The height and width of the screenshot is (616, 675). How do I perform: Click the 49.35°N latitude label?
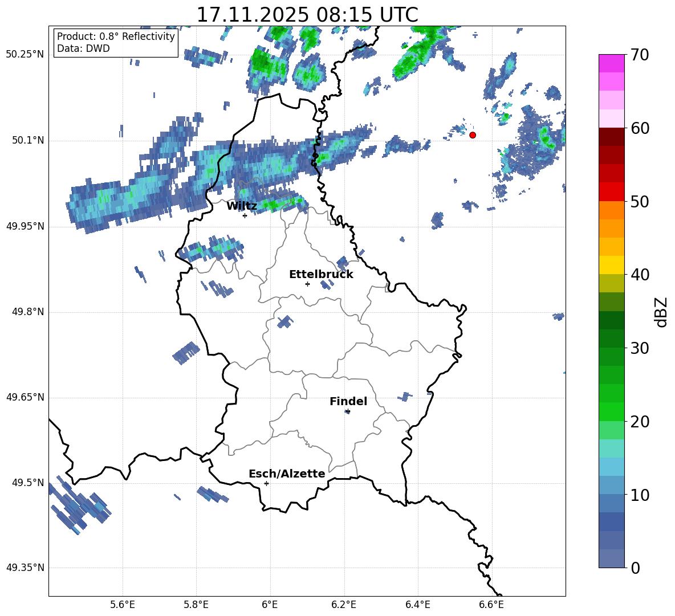pos(25,568)
